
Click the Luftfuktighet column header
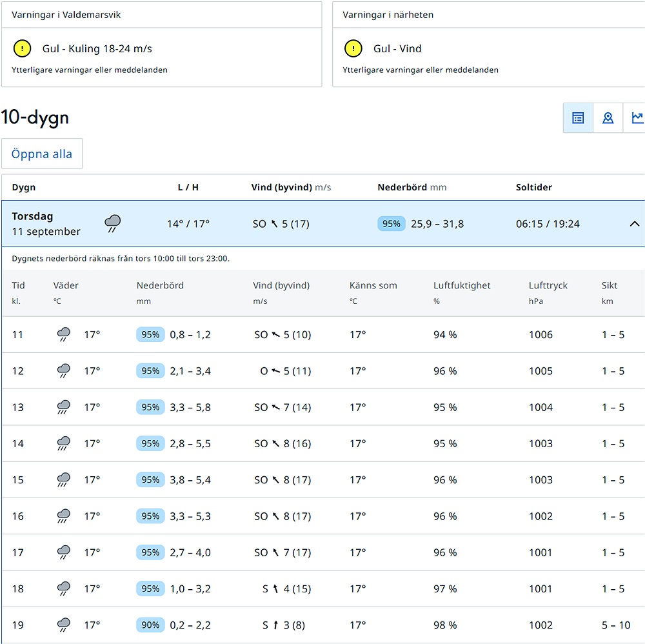[x=462, y=286]
